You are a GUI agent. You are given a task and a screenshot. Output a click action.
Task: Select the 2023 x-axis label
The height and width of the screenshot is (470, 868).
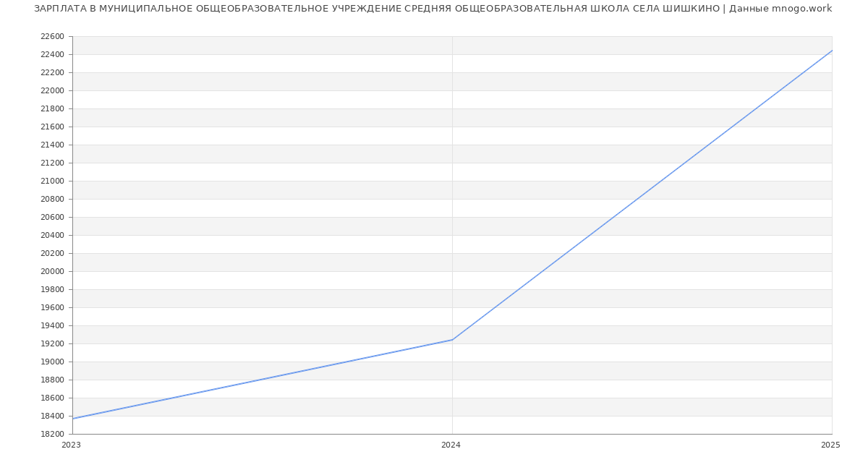tap(71, 445)
